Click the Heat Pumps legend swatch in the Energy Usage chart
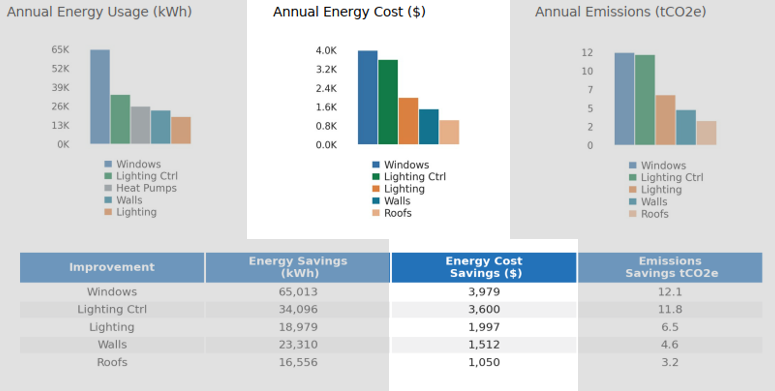The image size is (775, 391). pos(108,188)
